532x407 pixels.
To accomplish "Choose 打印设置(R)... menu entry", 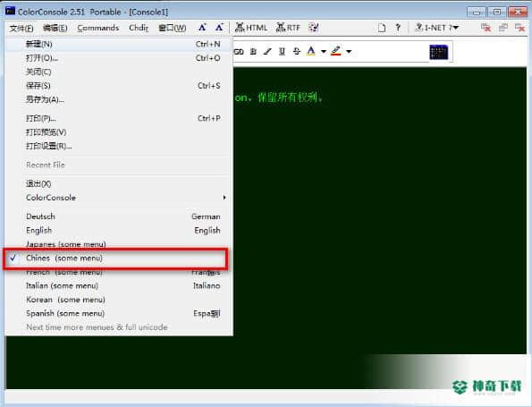I will point(118,146).
